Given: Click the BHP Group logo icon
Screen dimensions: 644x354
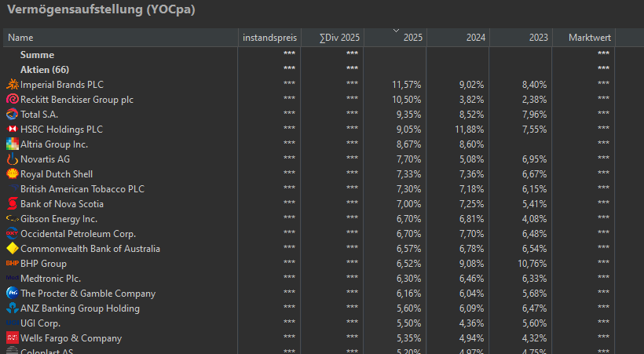Looking at the screenshot, I should tap(12, 264).
